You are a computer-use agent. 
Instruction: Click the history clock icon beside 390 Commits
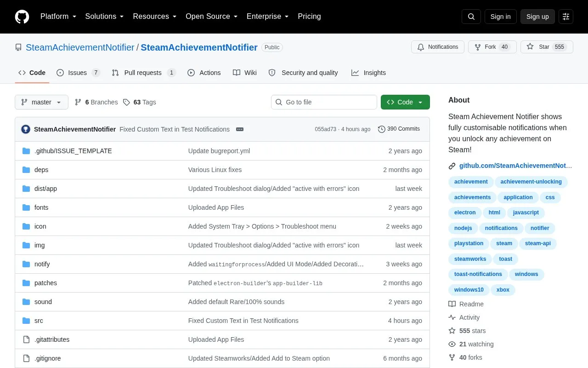tap(382, 129)
